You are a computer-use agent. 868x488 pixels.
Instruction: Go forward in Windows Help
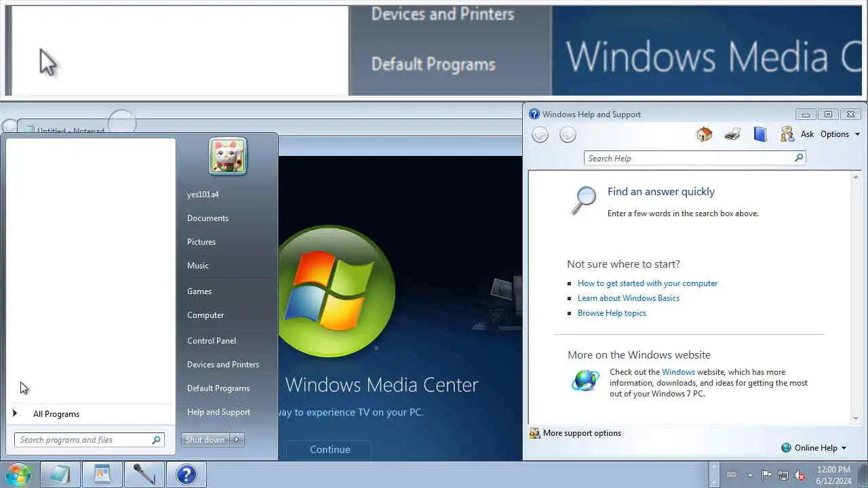(x=568, y=135)
